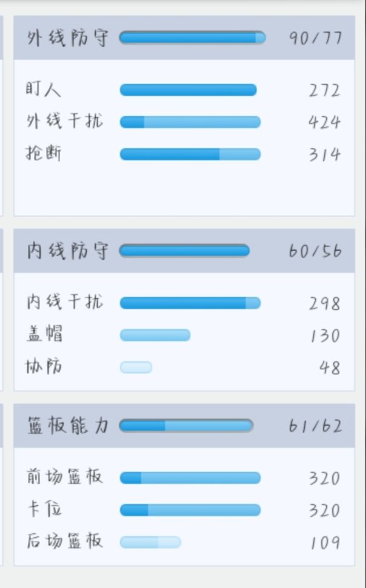
Task: Click the 外线干扰 progress bar
Action: [190, 123]
